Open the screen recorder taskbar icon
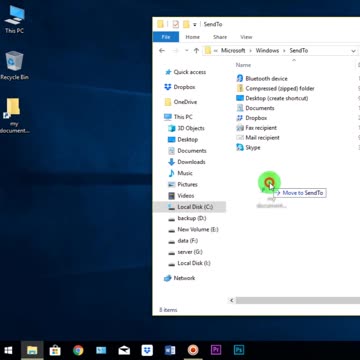The height and width of the screenshot is (360, 360). point(193,350)
